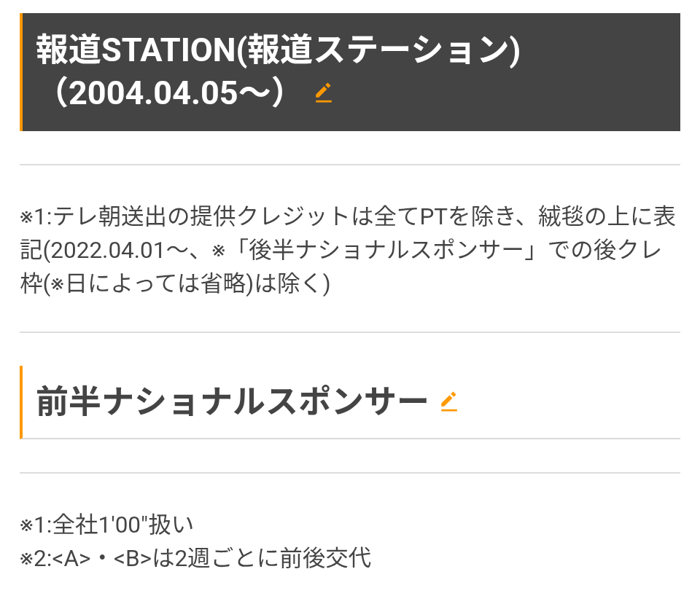
Task: Select the 報道STATION(報道ステーション) title text
Action: pyautogui.click(x=278, y=50)
